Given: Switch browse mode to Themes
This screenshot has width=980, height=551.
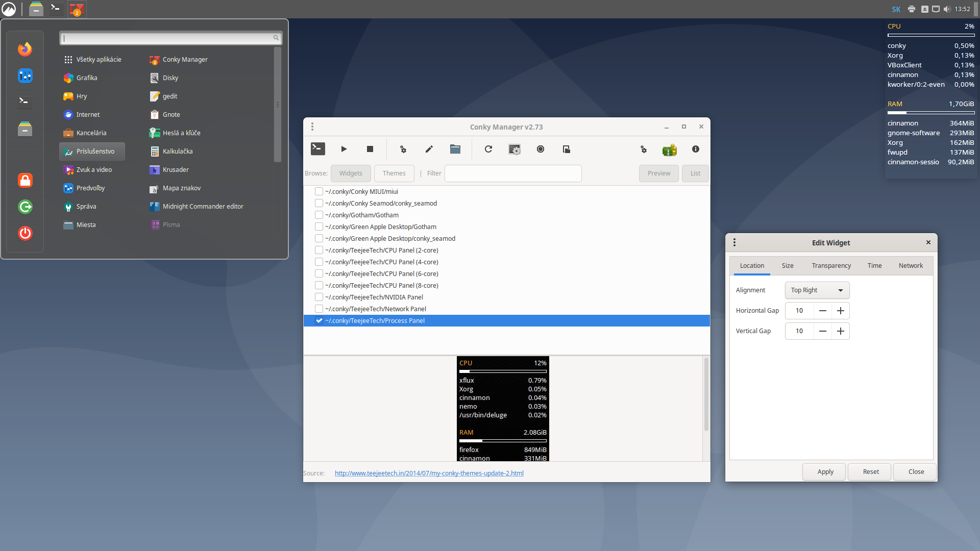Looking at the screenshot, I should pyautogui.click(x=394, y=173).
